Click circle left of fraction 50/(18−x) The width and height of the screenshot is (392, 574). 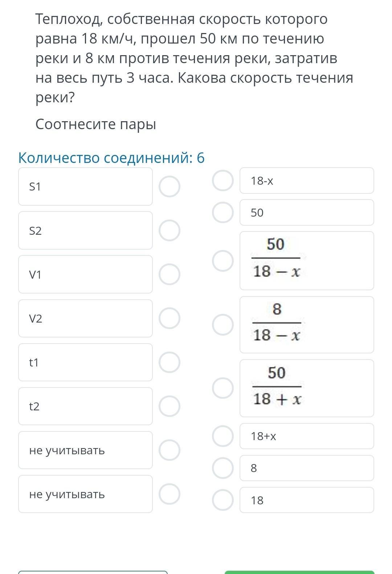[222, 261]
